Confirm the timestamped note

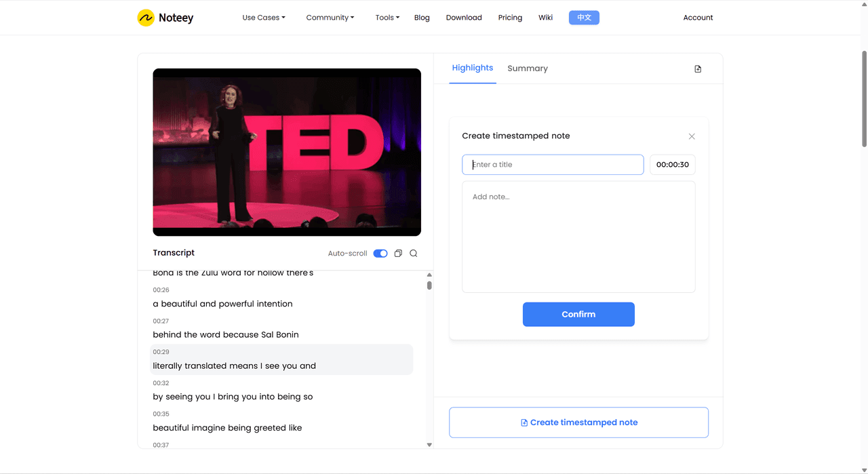(578, 315)
